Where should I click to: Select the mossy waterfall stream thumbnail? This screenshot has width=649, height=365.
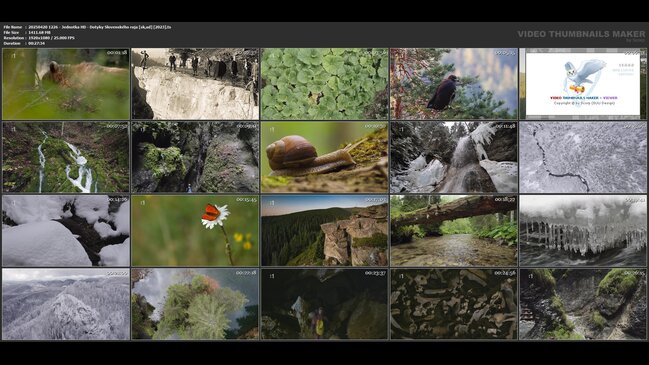click(66, 157)
